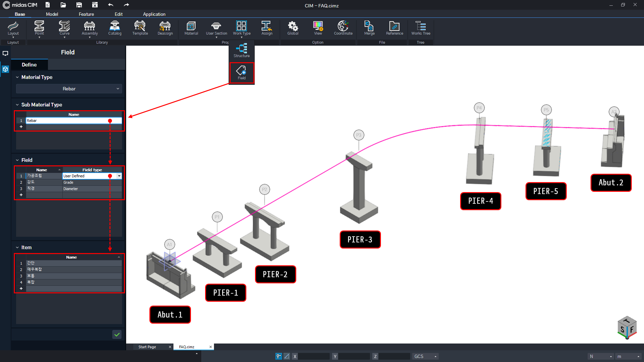This screenshot has height=362, width=644.
Task: Open the m length unit dropdown
Action: coord(628,356)
